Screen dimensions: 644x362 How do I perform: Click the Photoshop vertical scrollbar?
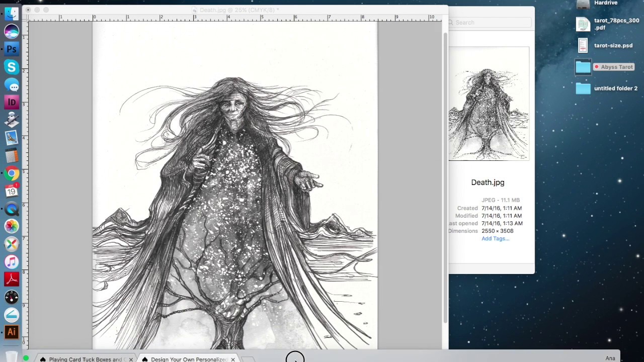(445, 178)
